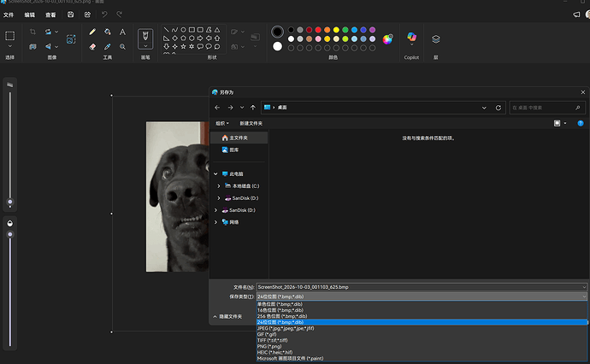The width and height of the screenshot is (590, 364).
Task: Expand the 此电脑 tree node
Action: click(x=215, y=174)
